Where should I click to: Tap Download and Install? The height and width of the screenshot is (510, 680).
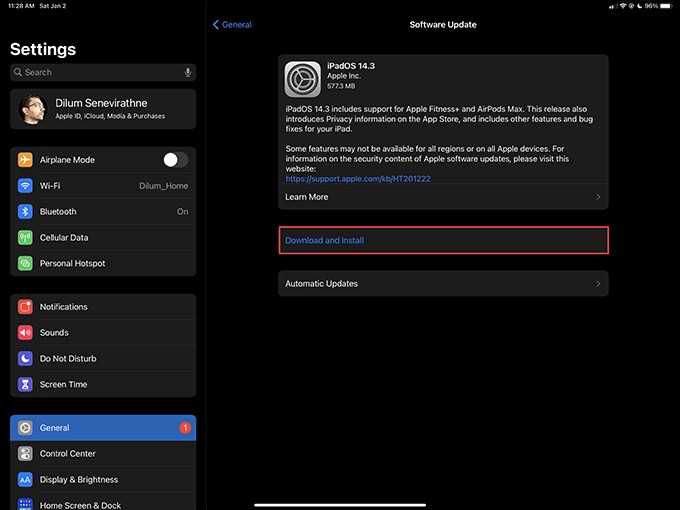(443, 240)
